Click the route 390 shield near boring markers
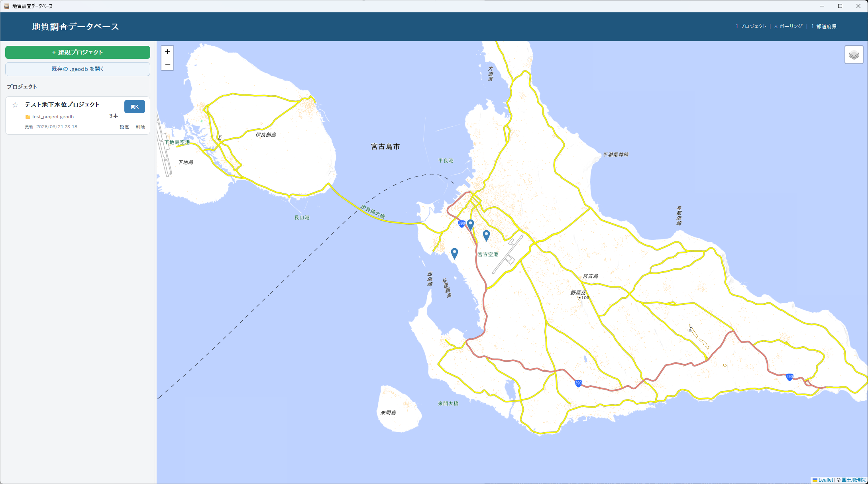This screenshot has height=484, width=868. click(x=461, y=223)
